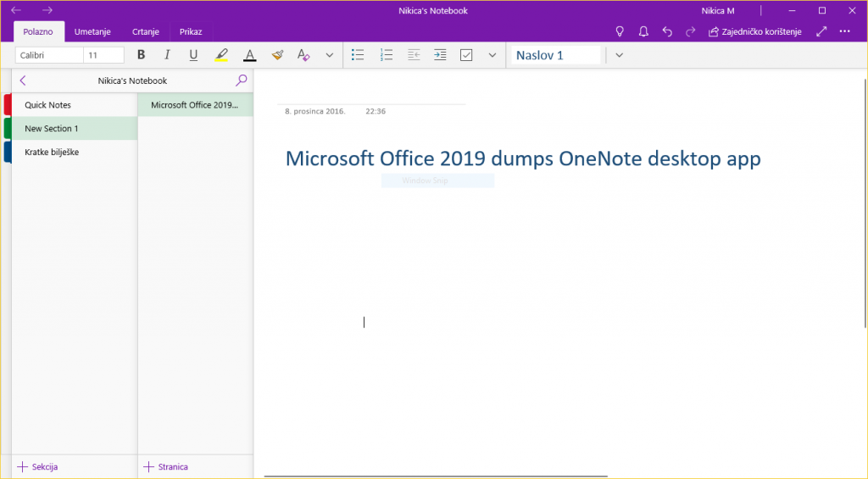Open the Crtanje tab

tap(146, 31)
